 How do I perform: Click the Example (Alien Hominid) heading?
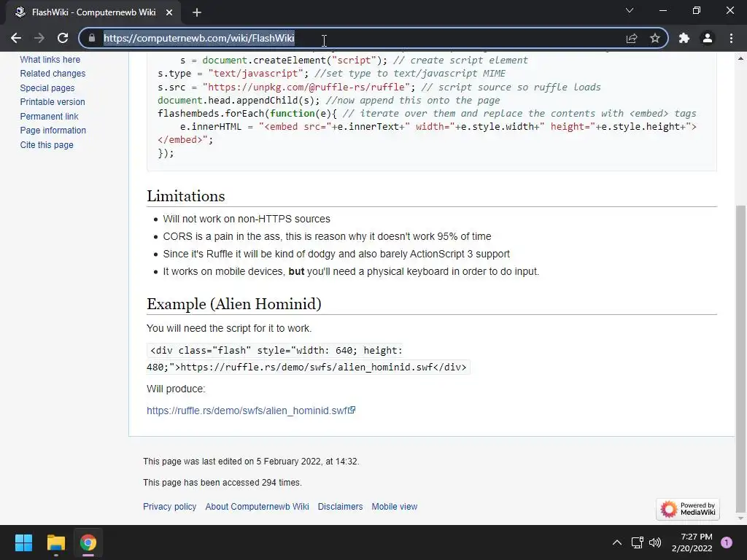[234, 304]
